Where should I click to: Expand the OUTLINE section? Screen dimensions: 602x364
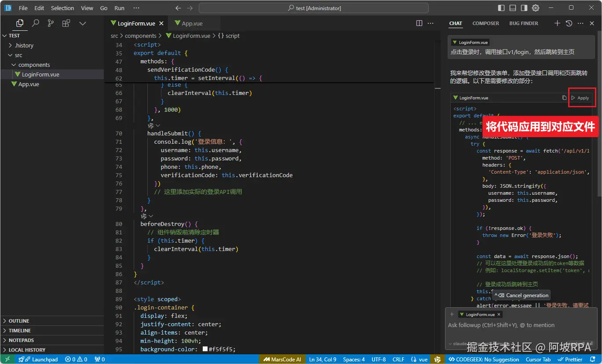click(19, 321)
